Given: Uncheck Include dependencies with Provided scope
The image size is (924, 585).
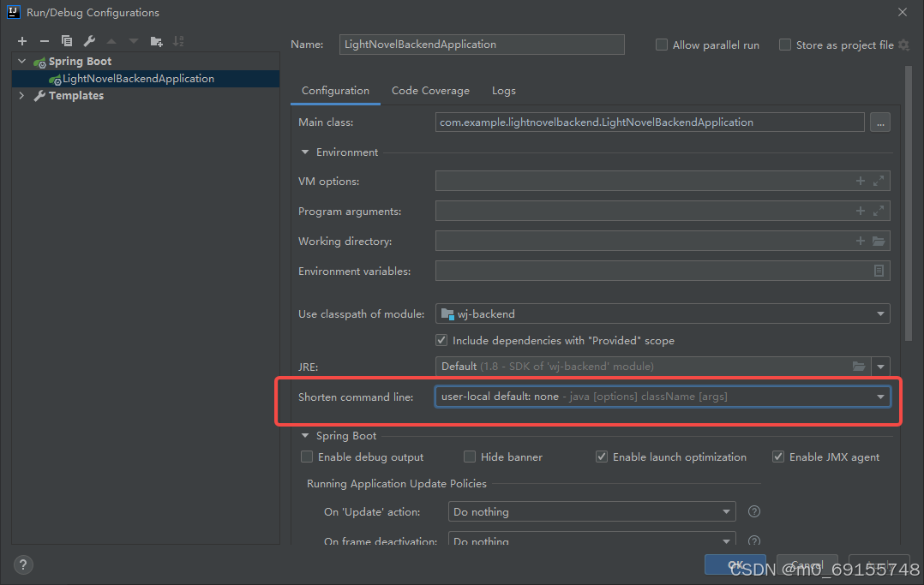Looking at the screenshot, I should coord(441,340).
